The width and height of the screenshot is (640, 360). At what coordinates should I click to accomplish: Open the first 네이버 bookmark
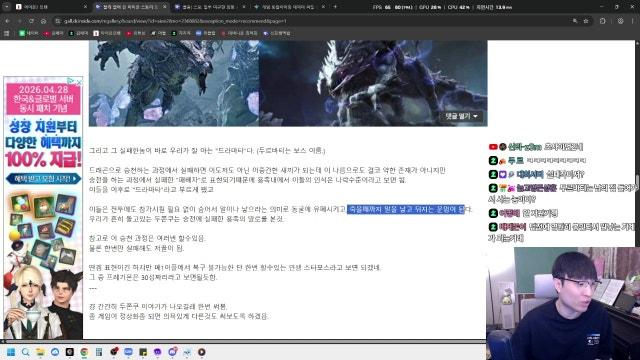[x=29, y=33]
